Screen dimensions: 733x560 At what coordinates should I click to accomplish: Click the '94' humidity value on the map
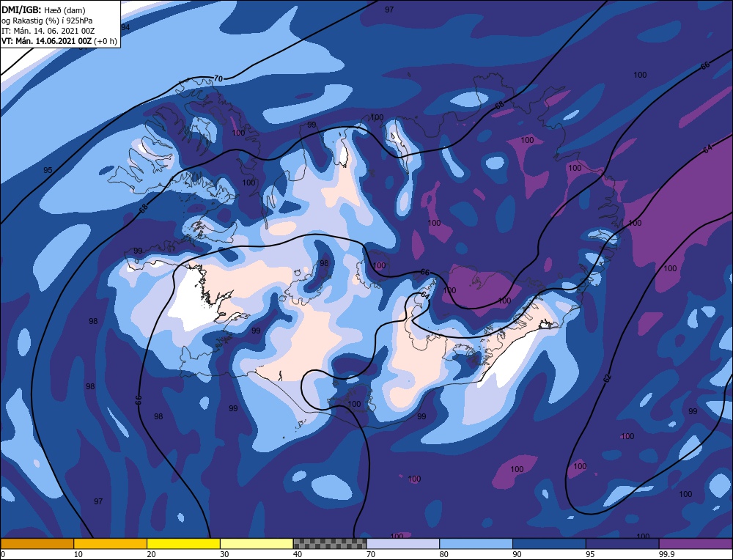click(x=125, y=27)
